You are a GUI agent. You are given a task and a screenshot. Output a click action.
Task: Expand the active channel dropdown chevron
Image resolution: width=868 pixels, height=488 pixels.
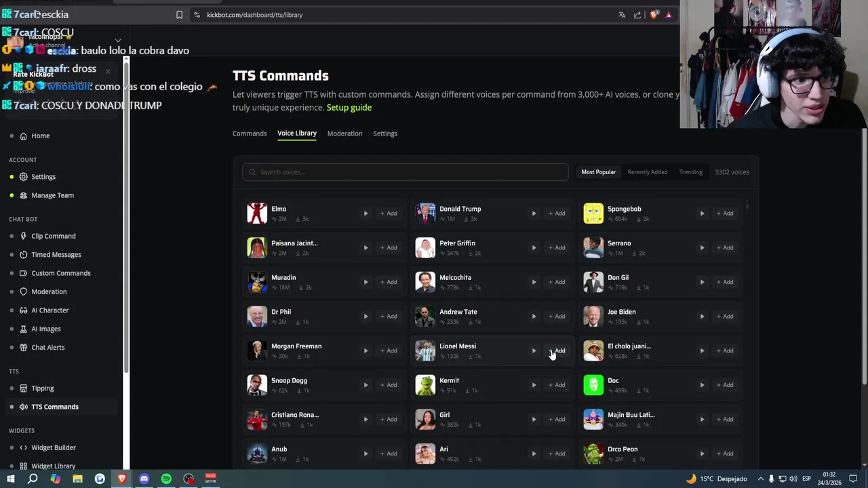[117, 41]
